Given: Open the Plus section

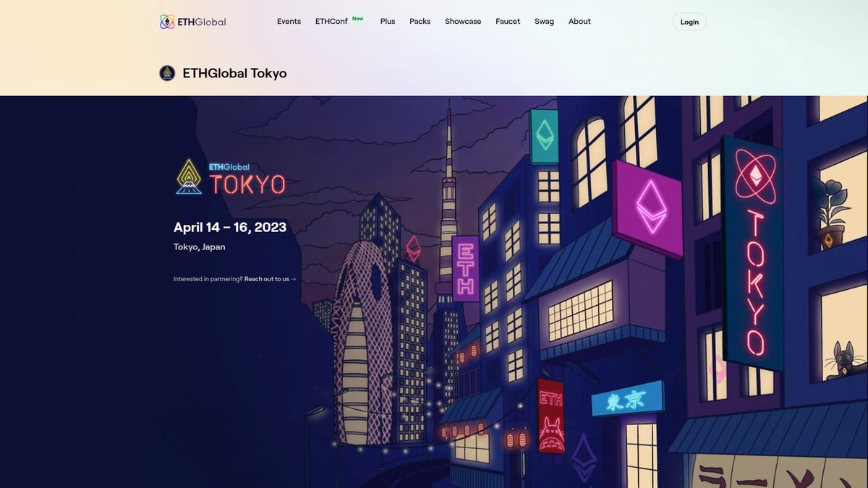Looking at the screenshot, I should tap(388, 22).
